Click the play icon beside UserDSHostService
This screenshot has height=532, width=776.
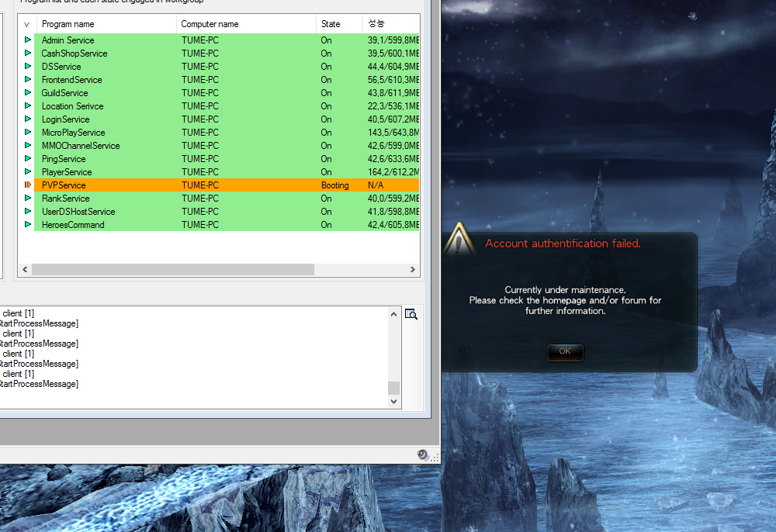28,211
